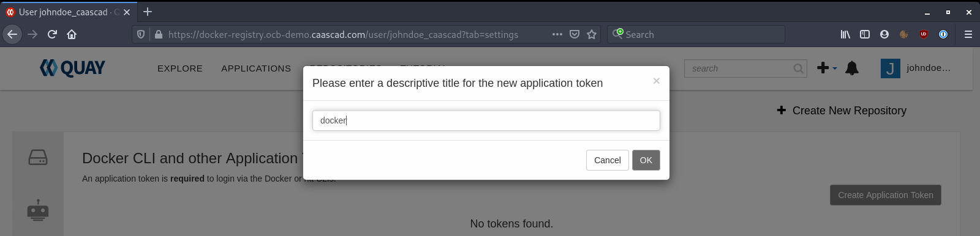Save page to Pocket icon
The width and height of the screenshot is (980, 236).
pos(575,34)
